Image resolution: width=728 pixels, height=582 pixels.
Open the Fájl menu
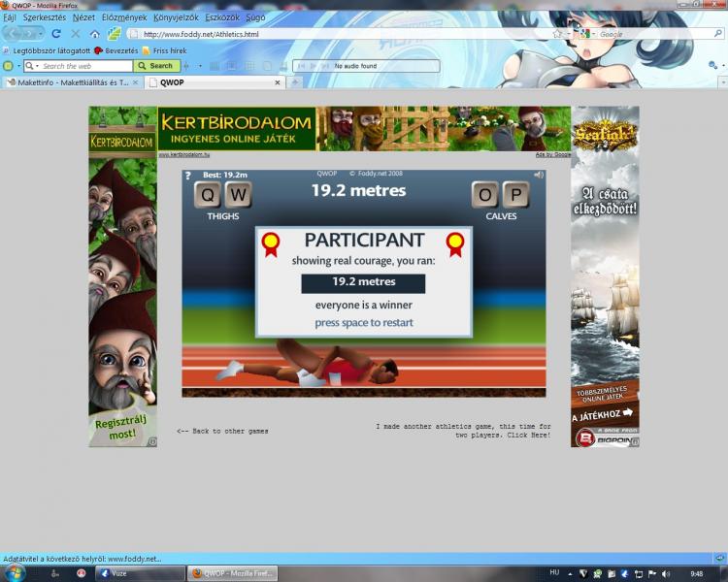(x=10, y=18)
